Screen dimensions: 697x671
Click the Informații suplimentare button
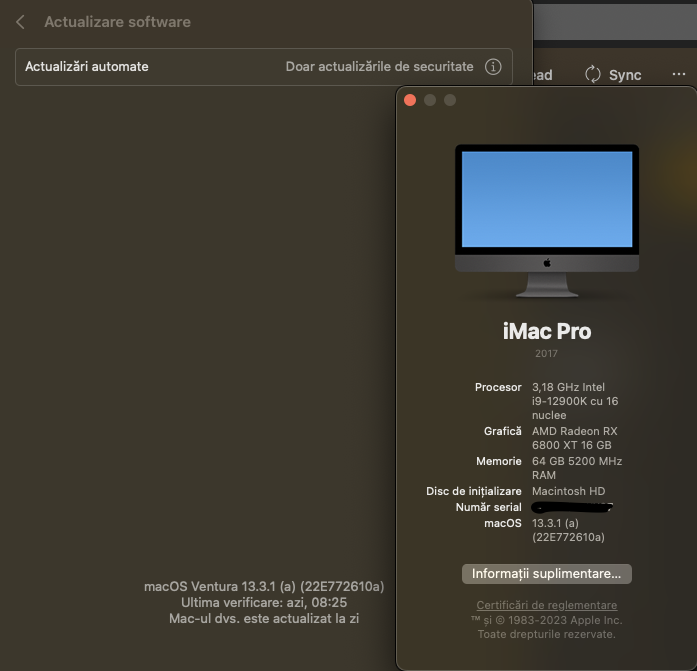[546, 574]
